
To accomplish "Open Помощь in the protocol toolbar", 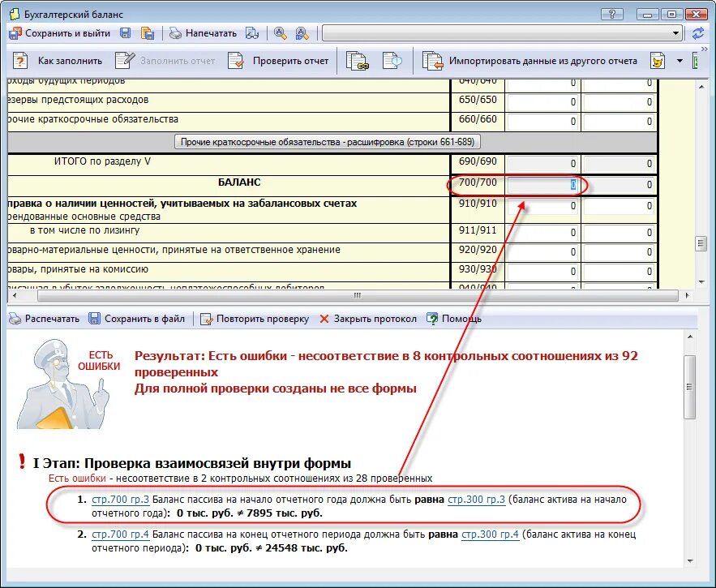I will tap(454, 319).
